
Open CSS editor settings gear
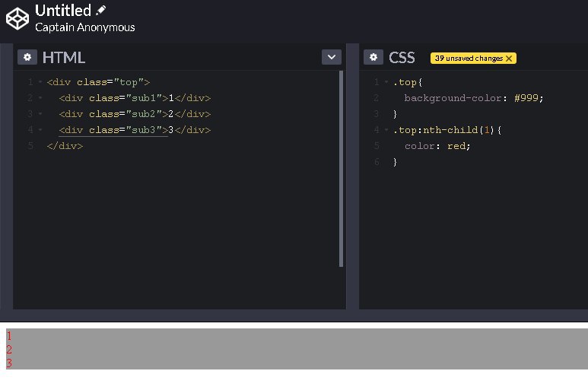coord(373,57)
